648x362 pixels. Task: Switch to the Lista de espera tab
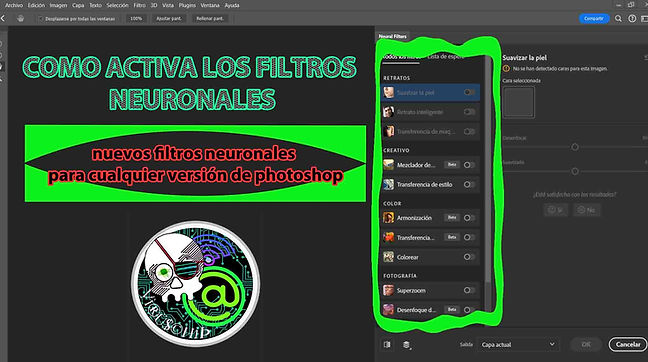(446, 57)
